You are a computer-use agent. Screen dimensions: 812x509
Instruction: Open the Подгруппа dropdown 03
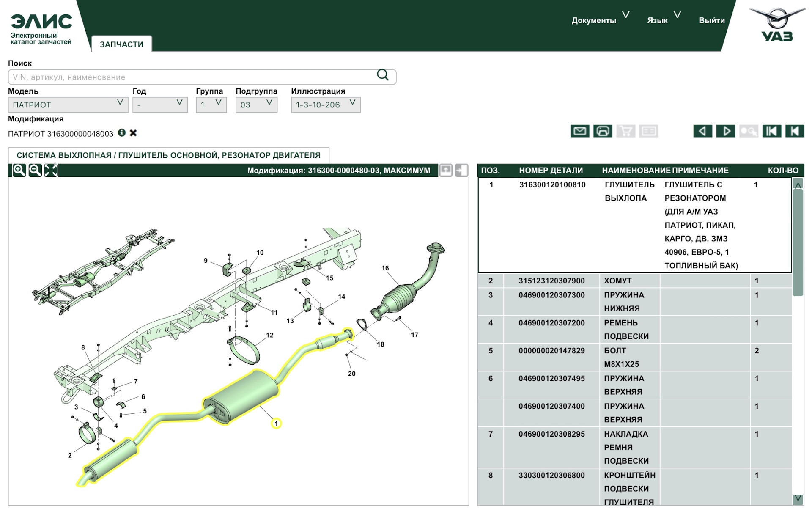point(256,105)
